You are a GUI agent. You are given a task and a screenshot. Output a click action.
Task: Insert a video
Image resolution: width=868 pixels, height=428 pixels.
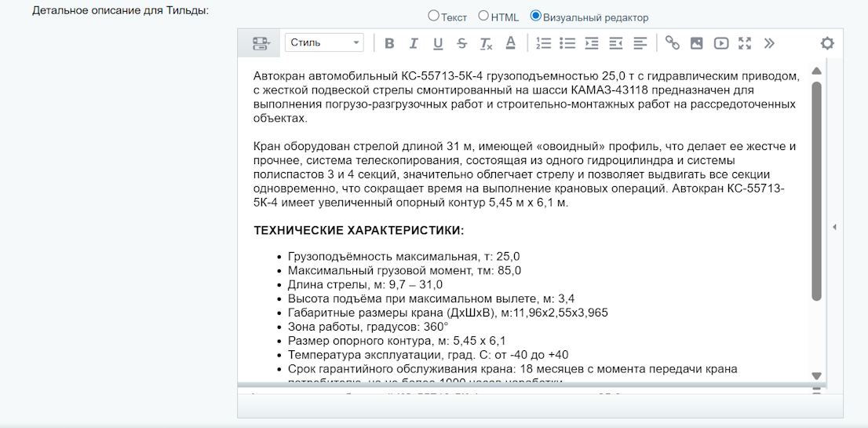(720, 43)
